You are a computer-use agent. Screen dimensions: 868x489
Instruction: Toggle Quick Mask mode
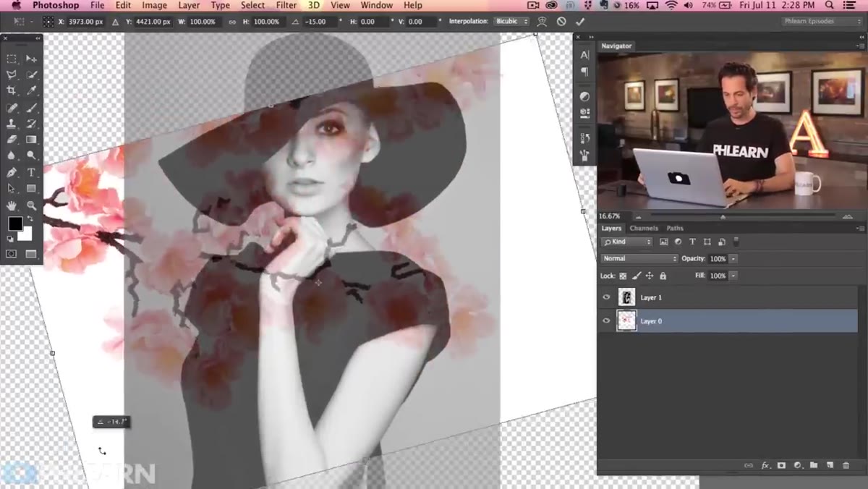[x=12, y=254]
